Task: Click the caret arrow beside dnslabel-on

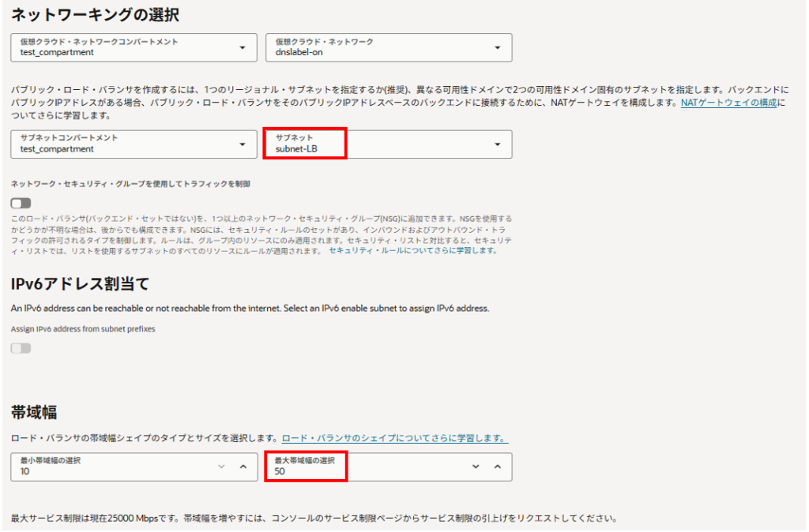Action: pyautogui.click(x=497, y=47)
